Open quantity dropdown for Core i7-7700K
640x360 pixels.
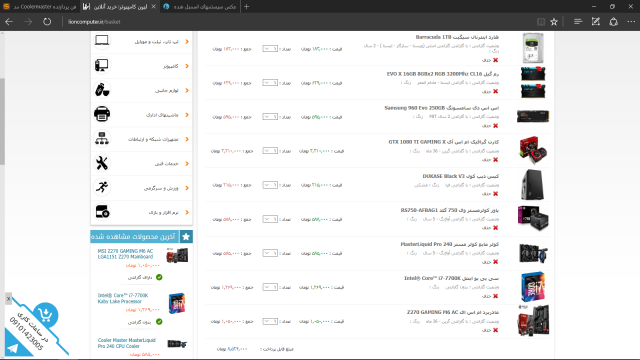[x=270, y=287]
